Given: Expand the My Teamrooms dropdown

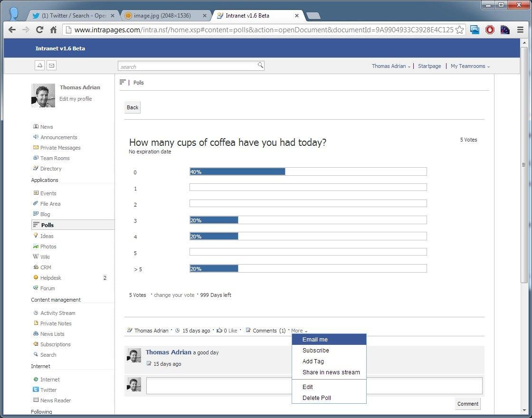Looking at the screenshot, I should coord(470,66).
